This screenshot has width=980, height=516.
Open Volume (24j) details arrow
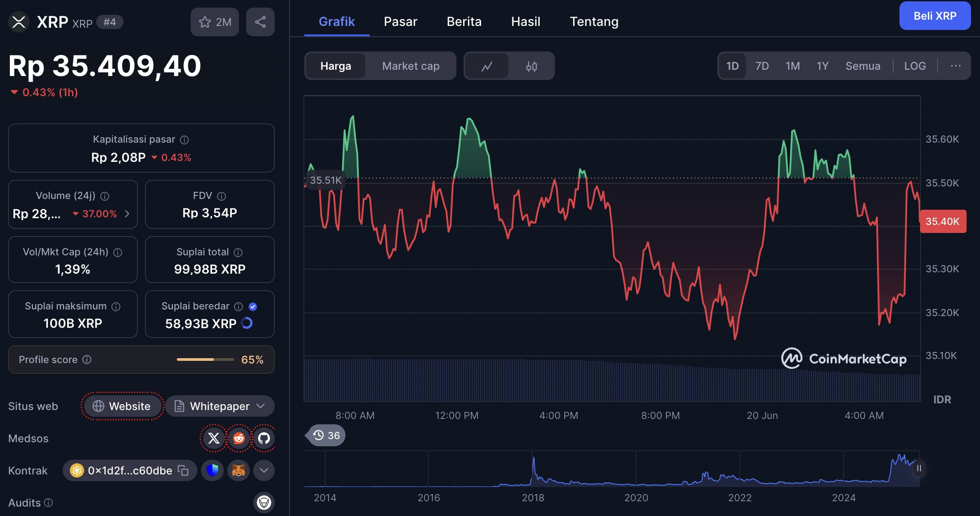point(127,214)
